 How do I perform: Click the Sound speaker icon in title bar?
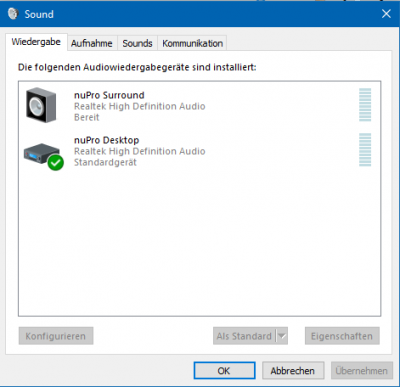tap(13, 14)
